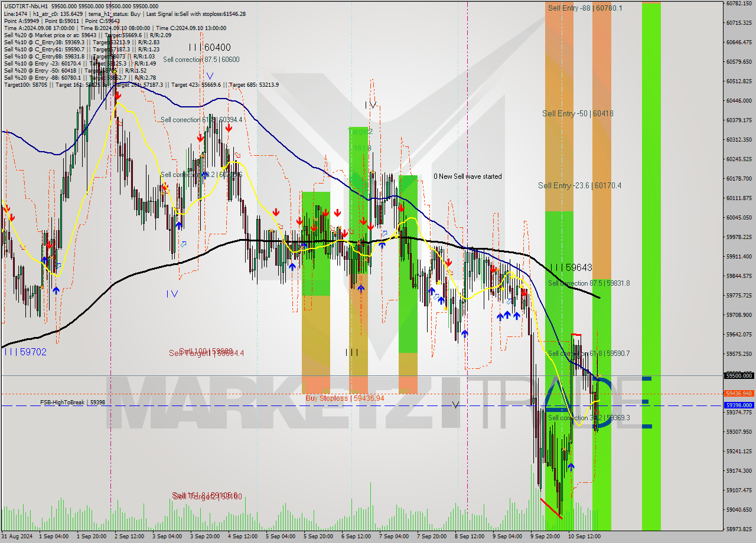The image size is (756, 543).
Task: Click the 60782.000 price axis value
Action: pyautogui.click(x=738, y=3)
